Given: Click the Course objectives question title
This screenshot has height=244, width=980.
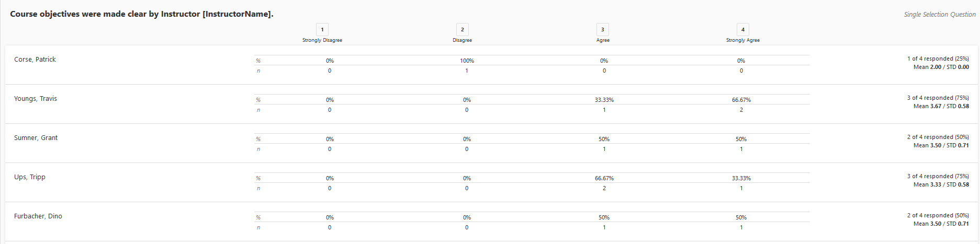Looking at the screenshot, I should pos(142,14).
